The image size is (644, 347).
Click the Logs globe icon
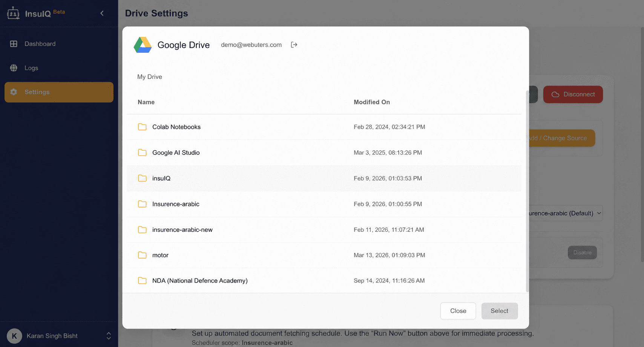click(x=14, y=68)
